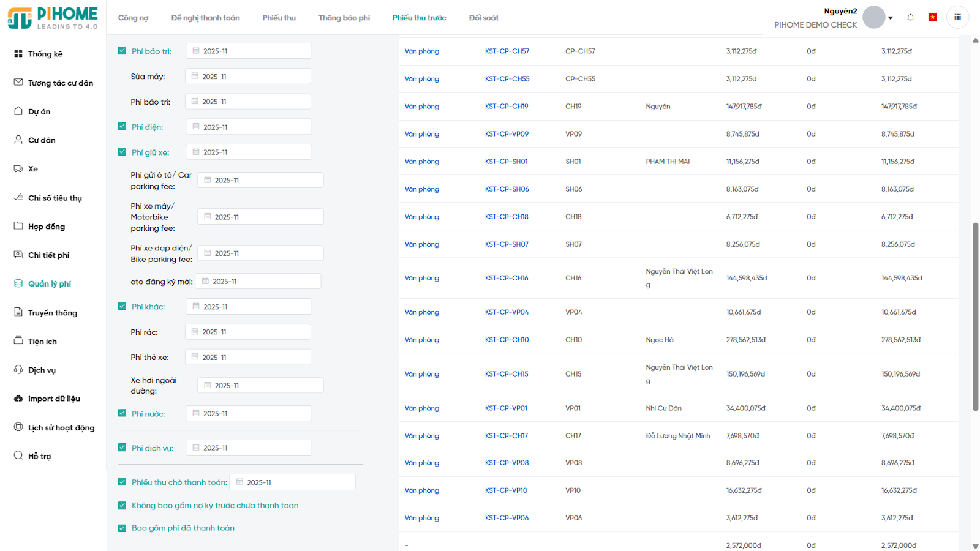Click the vertical scrollbar of the table
Viewport: 980px width, 551px height.
(x=975, y=317)
